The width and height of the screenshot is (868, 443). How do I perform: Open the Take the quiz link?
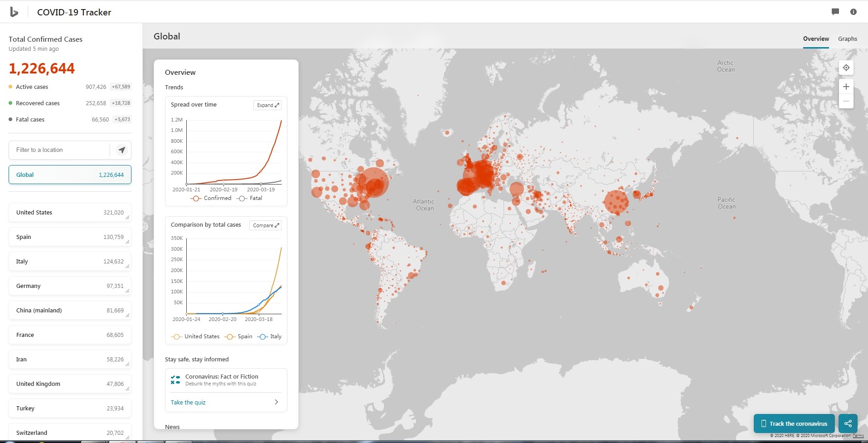coord(188,402)
